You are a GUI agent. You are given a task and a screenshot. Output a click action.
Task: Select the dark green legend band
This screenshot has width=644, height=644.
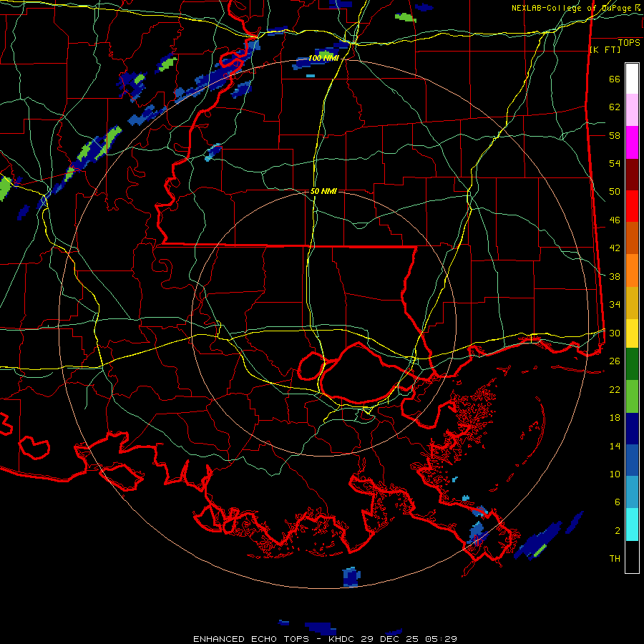pos(632,364)
